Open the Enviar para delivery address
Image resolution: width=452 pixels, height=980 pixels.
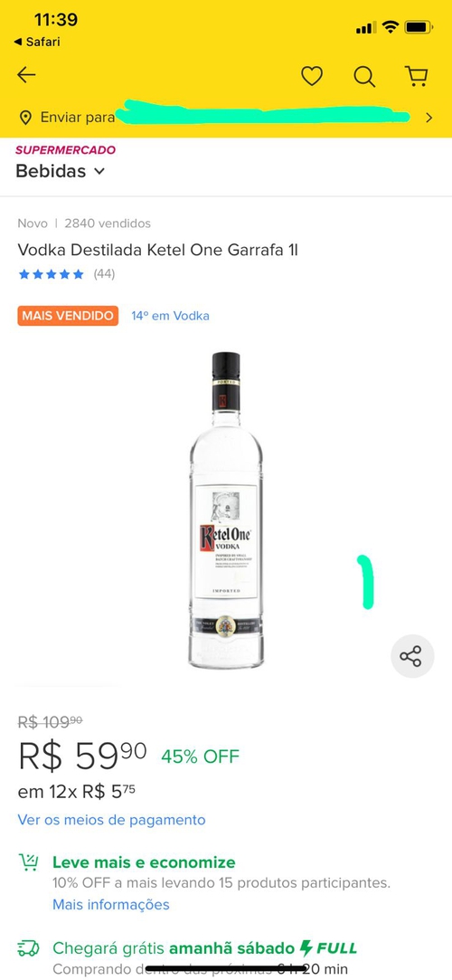click(x=226, y=117)
